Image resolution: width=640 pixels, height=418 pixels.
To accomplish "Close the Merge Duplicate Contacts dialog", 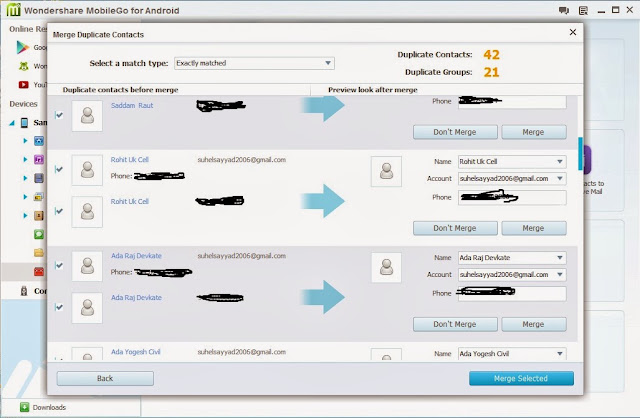I will (x=573, y=32).
